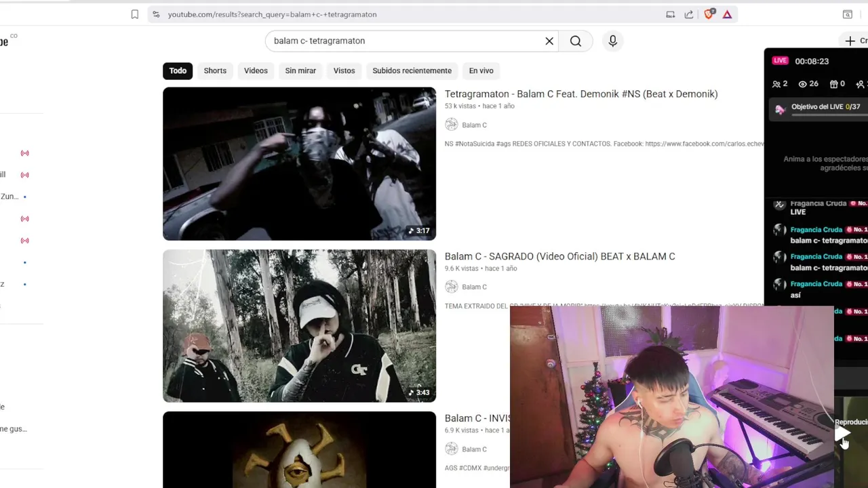Click Balam C avatar under third video

(452, 449)
